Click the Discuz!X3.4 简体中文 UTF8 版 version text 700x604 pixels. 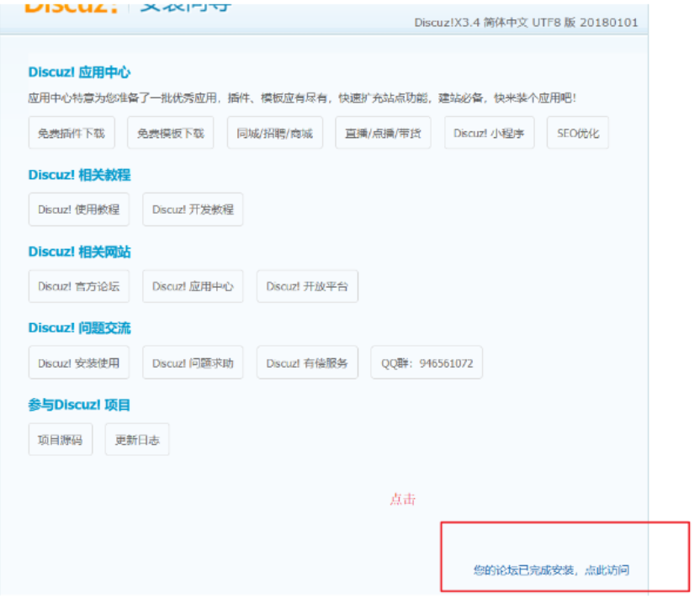click(x=526, y=23)
